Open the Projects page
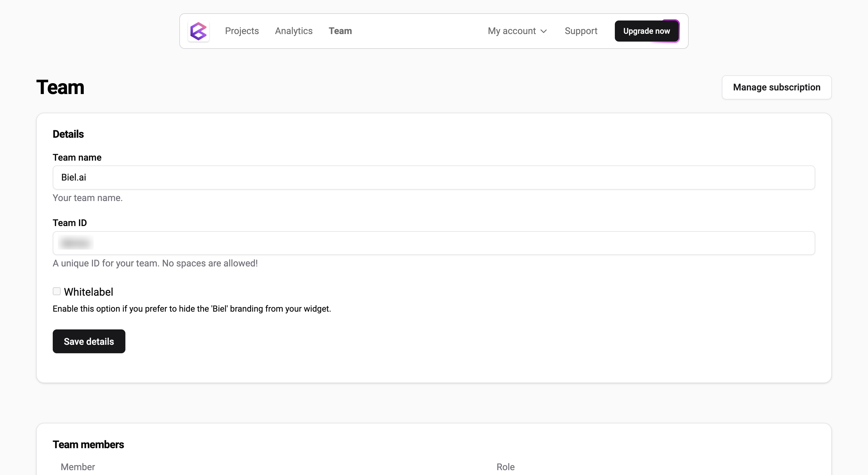The height and width of the screenshot is (475, 868). pos(242,31)
